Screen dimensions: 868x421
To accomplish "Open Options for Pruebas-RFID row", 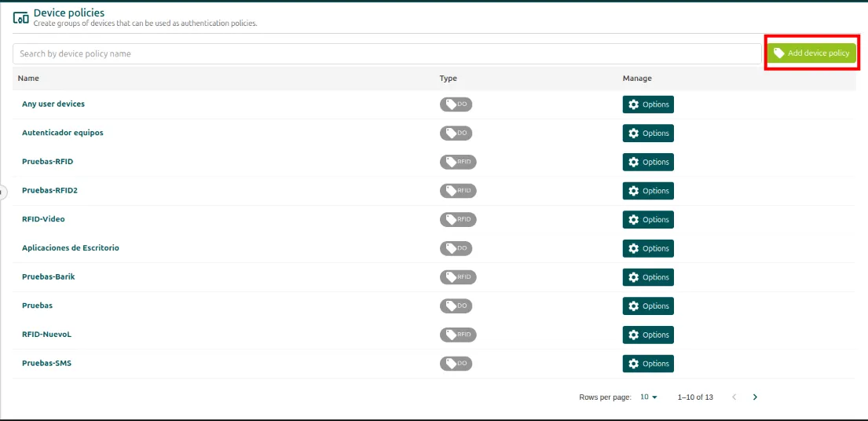I will [x=648, y=162].
